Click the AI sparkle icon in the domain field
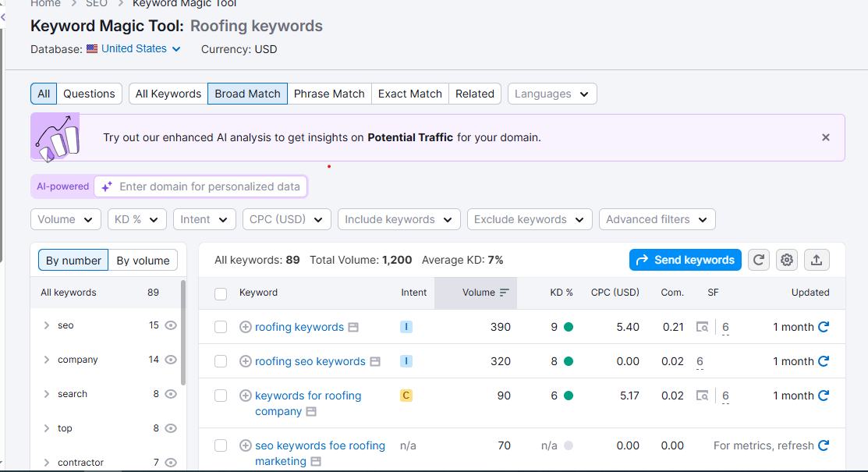868x472 pixels. pyautogui.click(x=106, y=186)
